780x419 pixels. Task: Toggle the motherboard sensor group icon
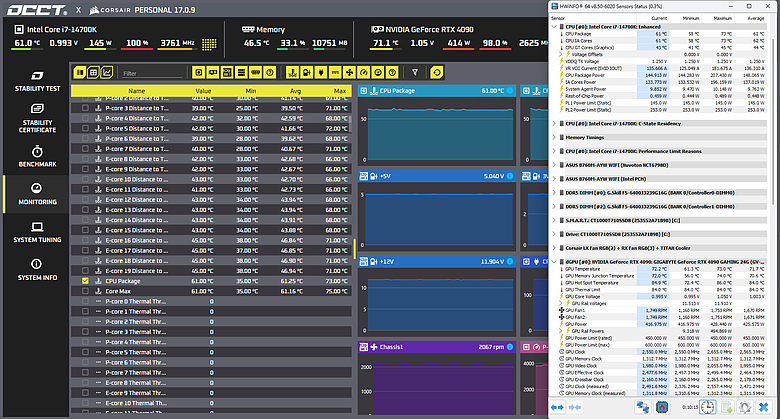coord(227,73)
